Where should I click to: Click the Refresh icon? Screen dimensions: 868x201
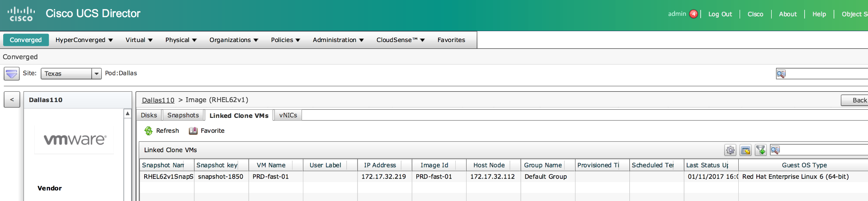(x=148, y=131)
